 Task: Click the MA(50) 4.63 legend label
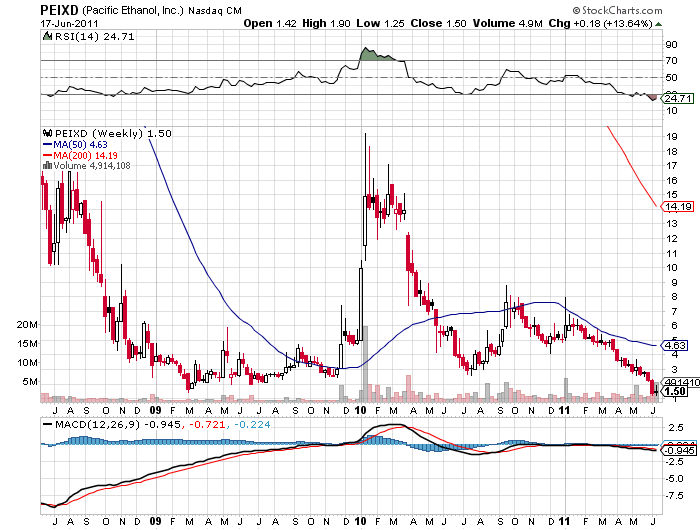pos(80,145)
